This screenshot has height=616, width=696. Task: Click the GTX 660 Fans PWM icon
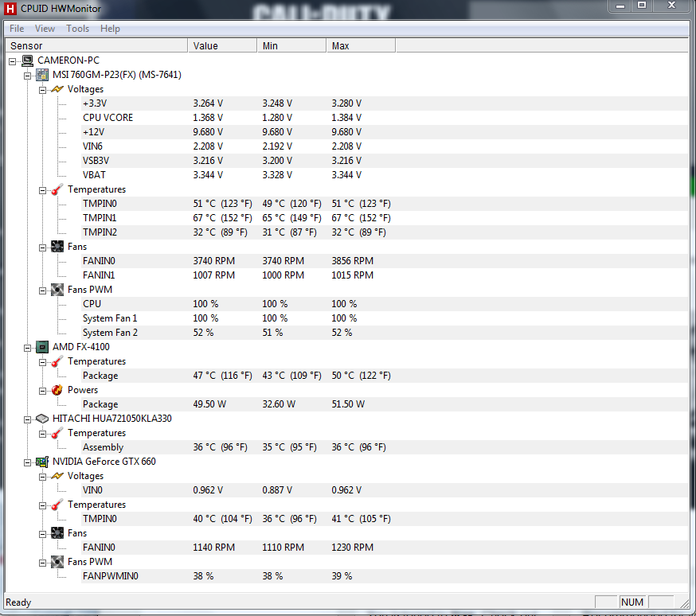click(57, 562)
